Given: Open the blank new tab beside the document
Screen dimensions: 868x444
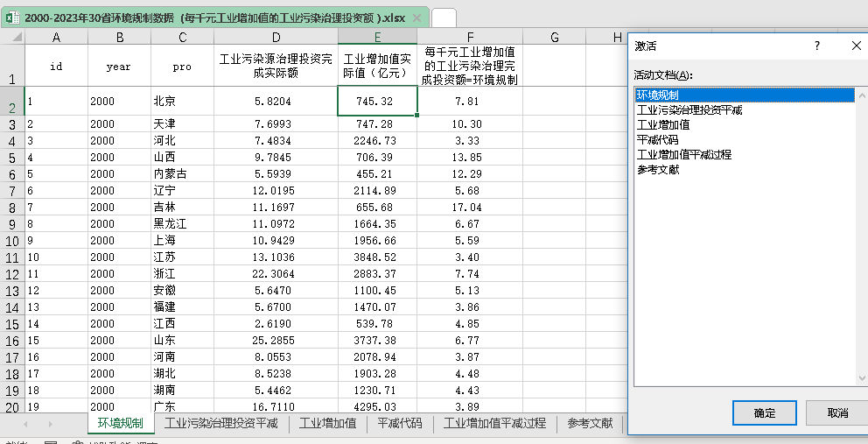Looking at the screenshot, I should pyautogui.click(x=444, y=18).
